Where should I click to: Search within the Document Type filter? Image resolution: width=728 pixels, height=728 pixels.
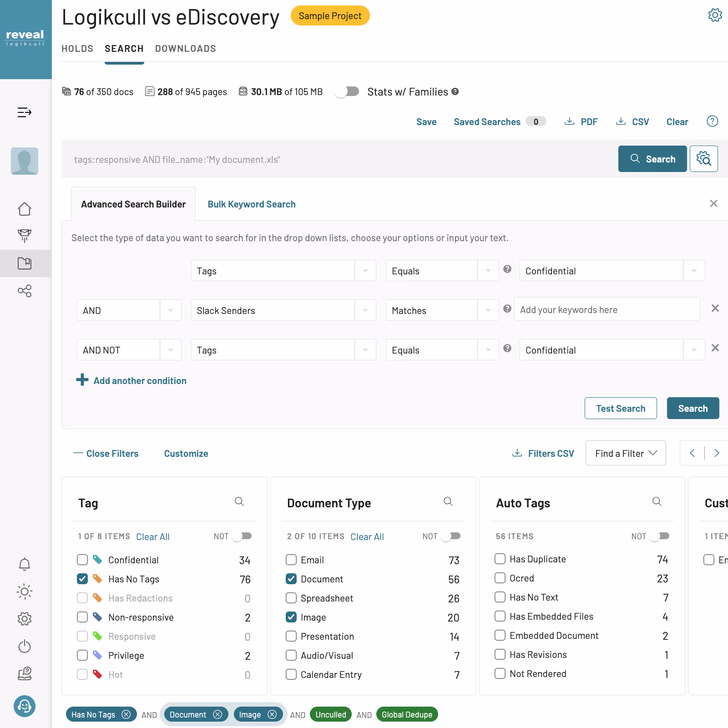(x=448, y=501)
